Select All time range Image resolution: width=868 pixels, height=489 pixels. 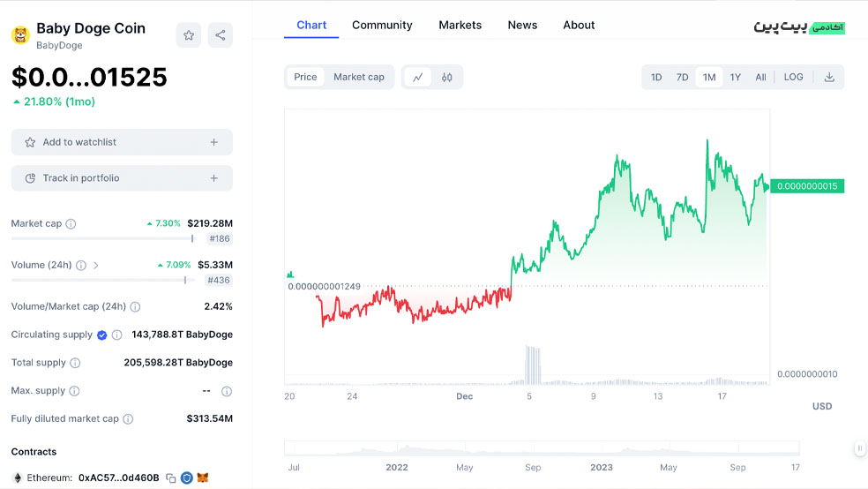click(761, 77)
